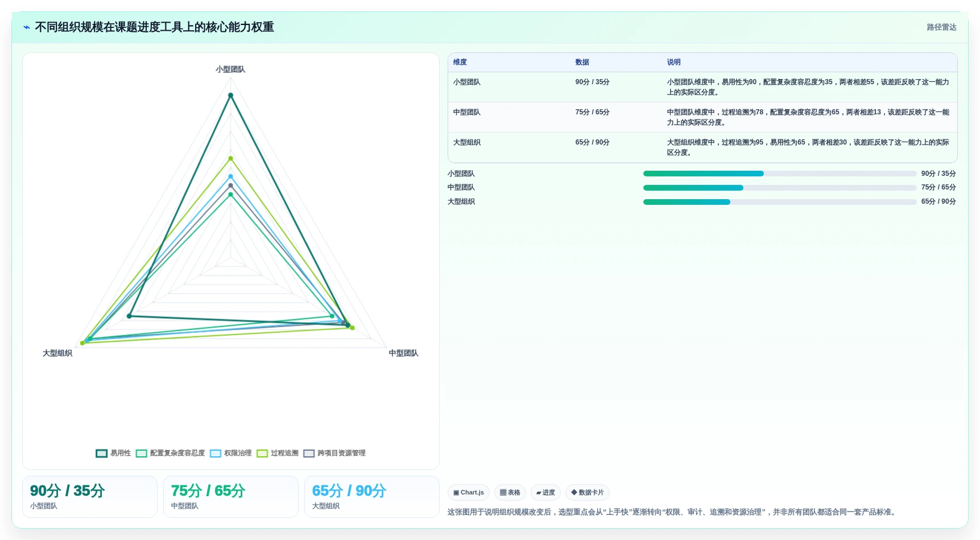980x540 pixels.
Task: Click the lightning icon beside the title
Action: tap(27, 27)
